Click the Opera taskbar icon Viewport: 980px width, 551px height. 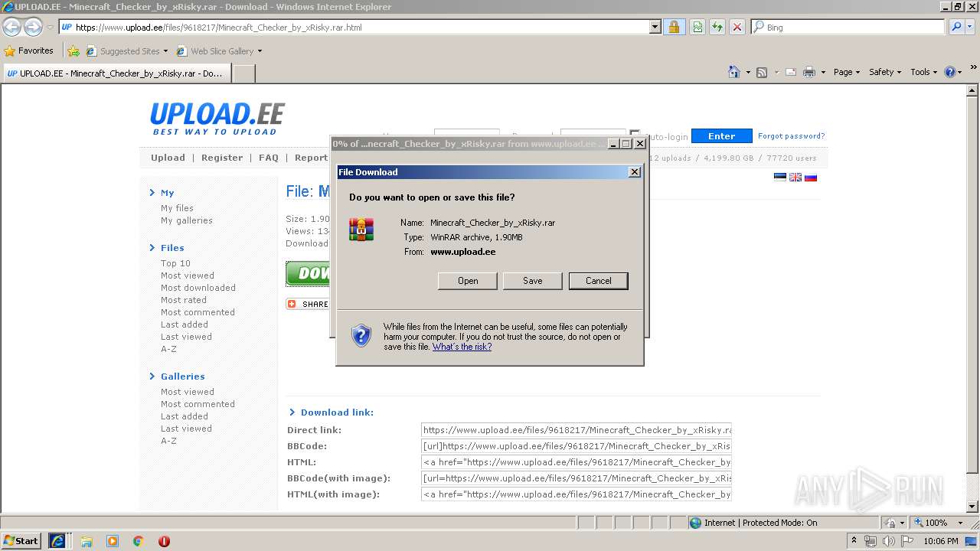tap(164, 541)
